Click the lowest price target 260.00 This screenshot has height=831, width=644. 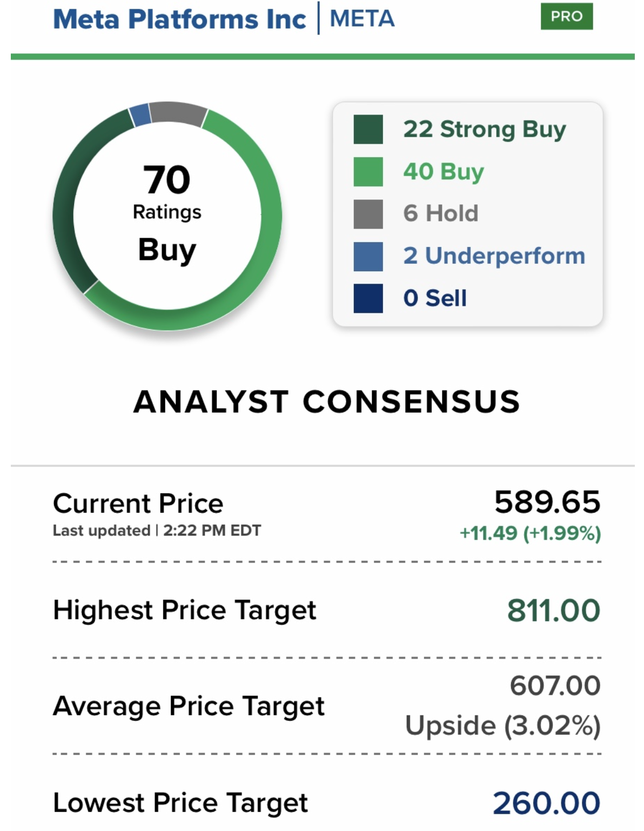546,803
